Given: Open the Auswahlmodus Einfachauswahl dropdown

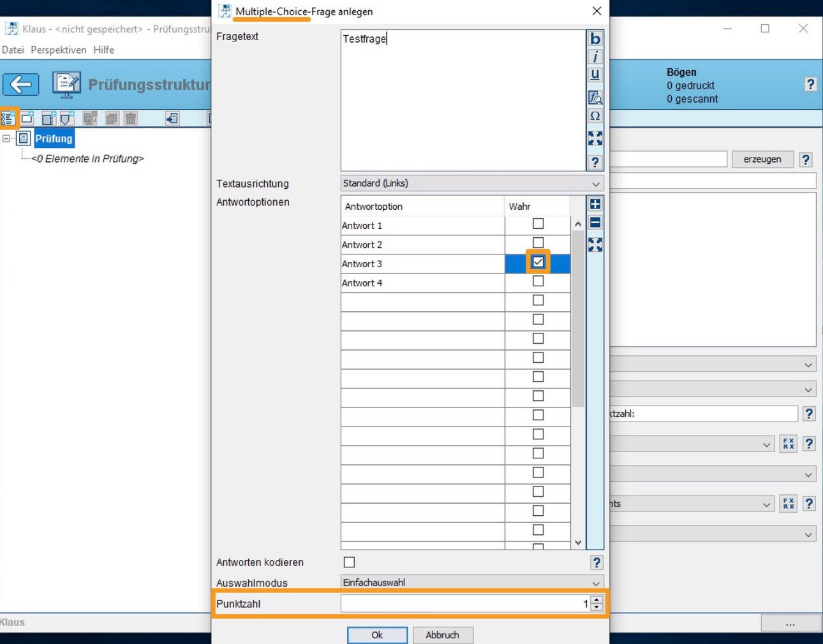Looking at the screenshot, I should tap(471, 583).
